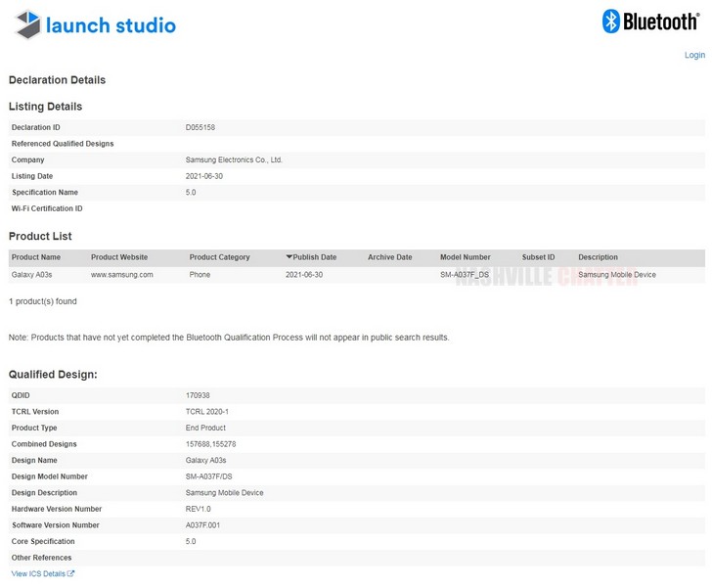Select Samsung Electronics Co., Ltd. company value
712x588 pixels.
(x=234, y=159)
